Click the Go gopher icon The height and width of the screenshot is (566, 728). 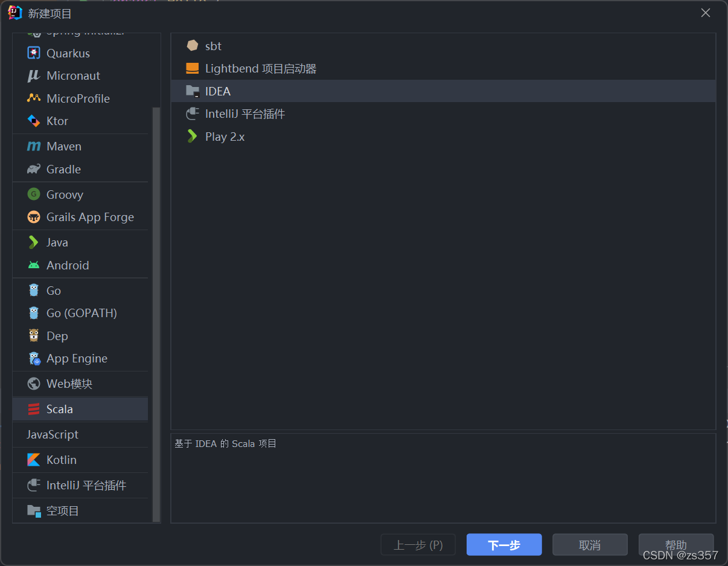coord(34,291)
